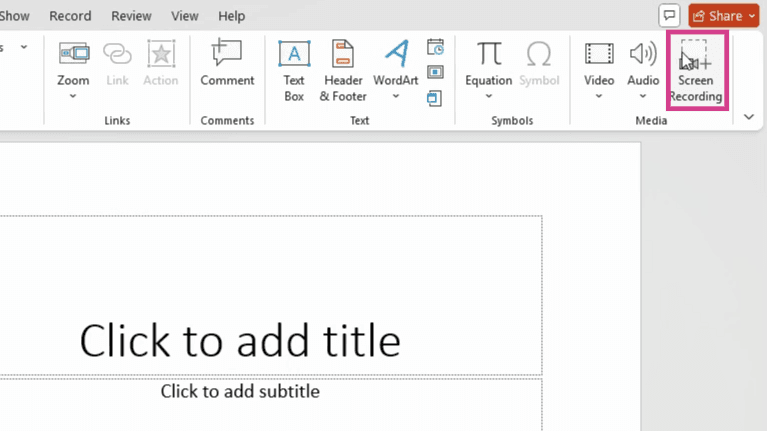Screen dimensions: 767x431
Task: Open the Help tab
Action: 232,16
